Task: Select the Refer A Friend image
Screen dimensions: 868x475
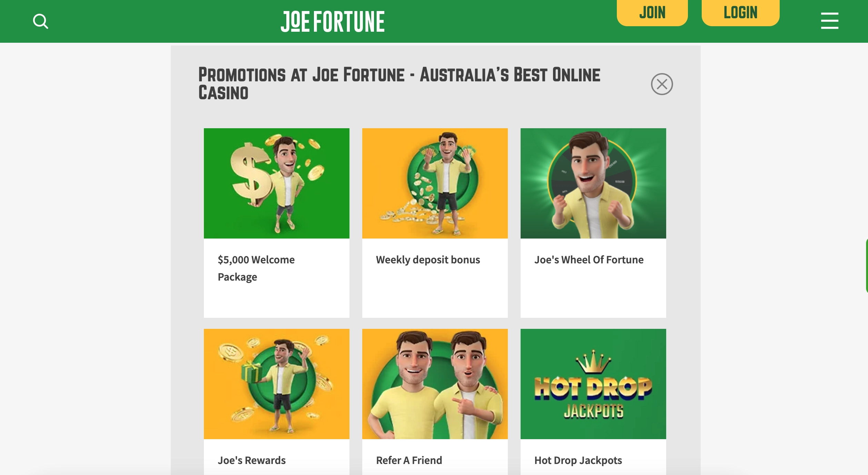Action: 435,384
